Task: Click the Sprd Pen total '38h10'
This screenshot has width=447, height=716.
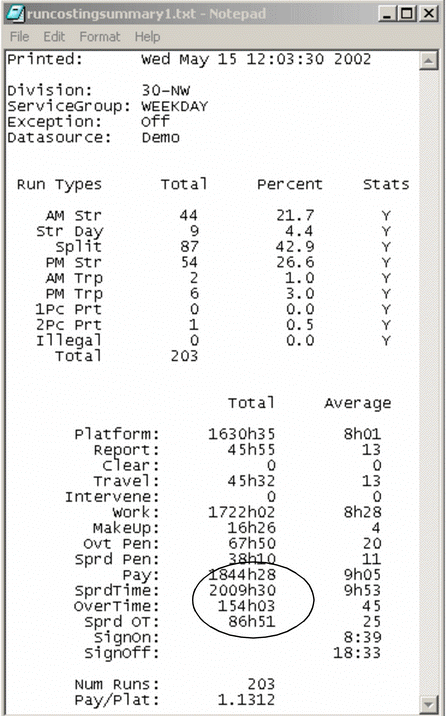Action: click(251, 559)
